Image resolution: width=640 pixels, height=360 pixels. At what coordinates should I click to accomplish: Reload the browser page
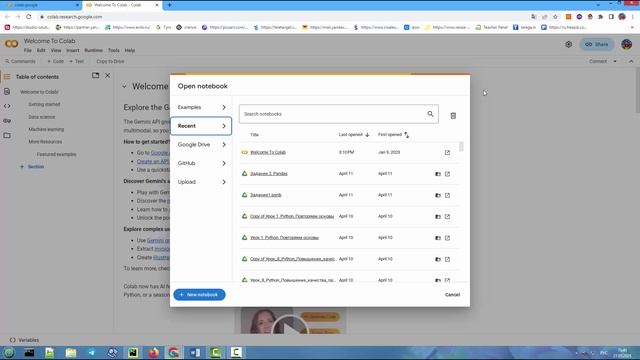click(29, 17)
